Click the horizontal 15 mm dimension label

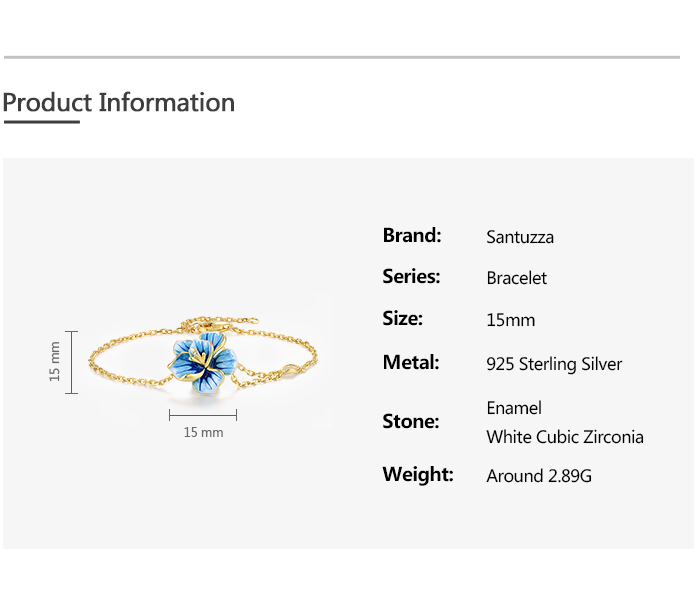203,432
